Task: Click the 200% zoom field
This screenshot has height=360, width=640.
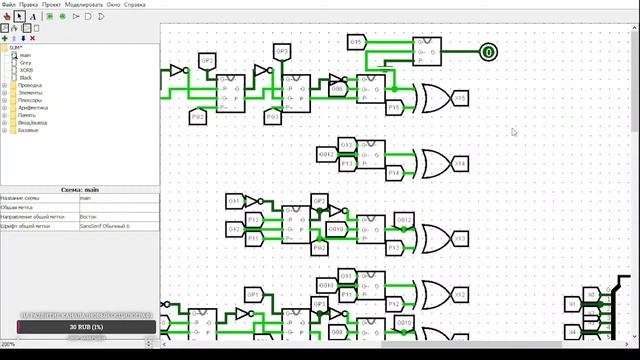Action: [73, 344]
